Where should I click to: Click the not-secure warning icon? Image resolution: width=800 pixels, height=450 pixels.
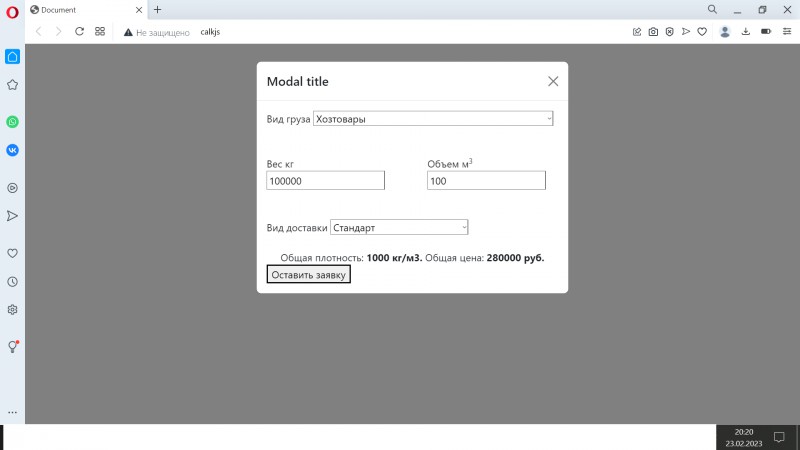point(128,32)
